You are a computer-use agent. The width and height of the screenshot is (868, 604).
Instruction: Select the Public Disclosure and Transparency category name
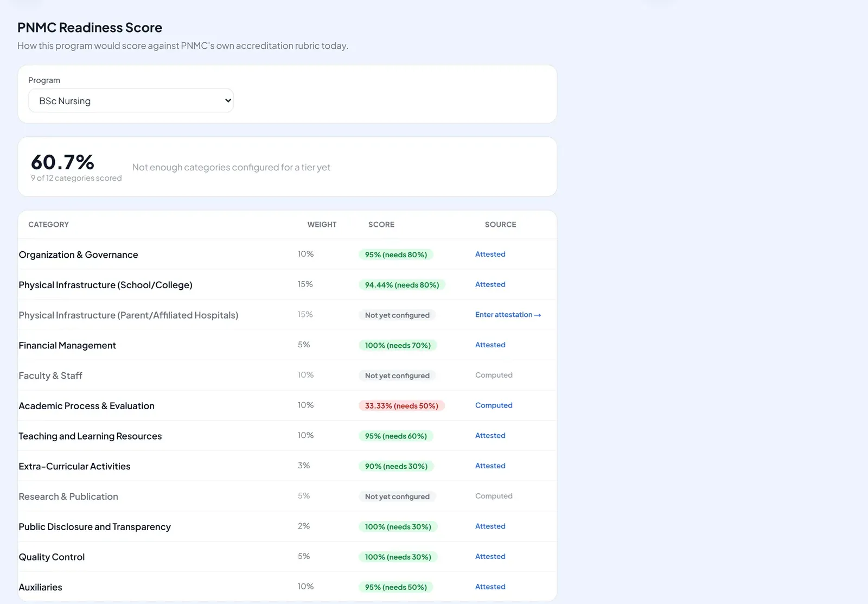pos(95,526)
